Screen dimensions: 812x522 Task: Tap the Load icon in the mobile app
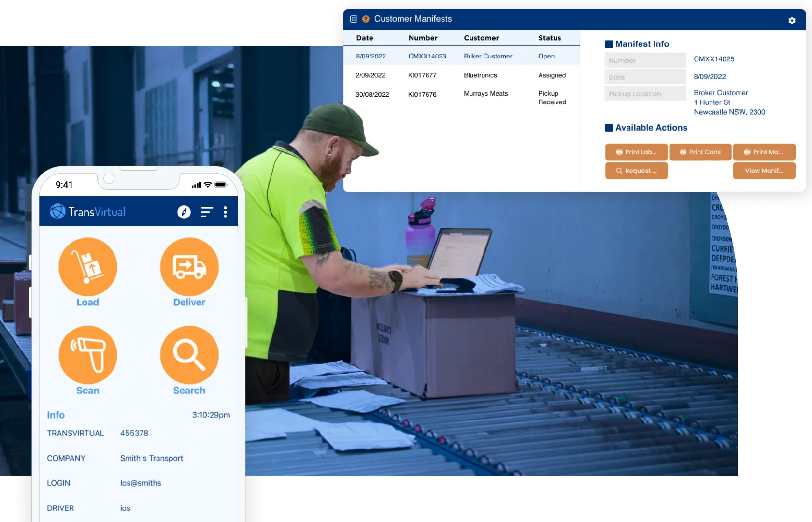point(87,266)
